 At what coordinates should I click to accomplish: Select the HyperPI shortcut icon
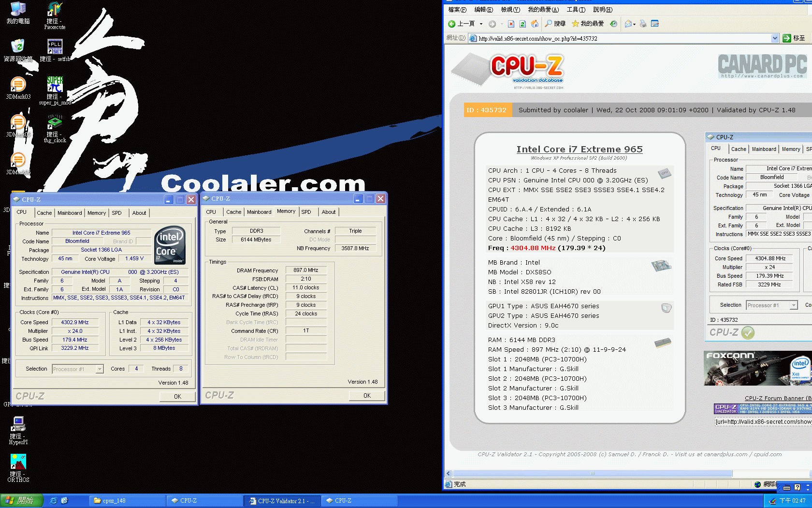coord(18,431)
